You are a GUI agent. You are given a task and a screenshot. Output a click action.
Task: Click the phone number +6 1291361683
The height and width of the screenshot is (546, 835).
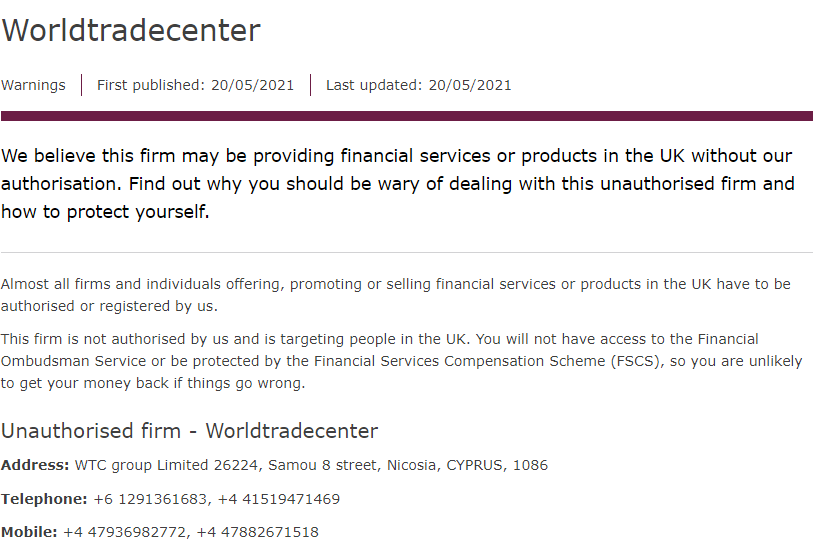point(152,499)
